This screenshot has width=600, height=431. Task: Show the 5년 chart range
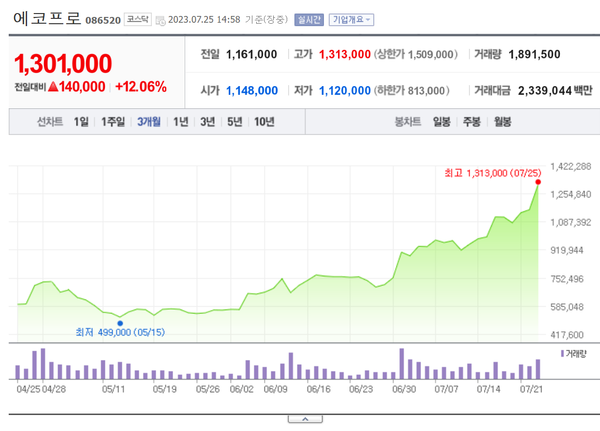(234, 122)
